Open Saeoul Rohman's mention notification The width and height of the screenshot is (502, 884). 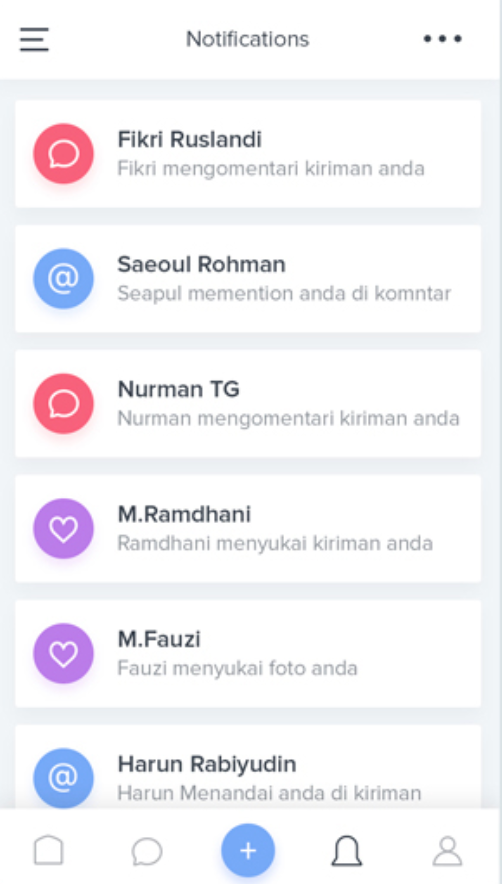[x=248, y=279]
